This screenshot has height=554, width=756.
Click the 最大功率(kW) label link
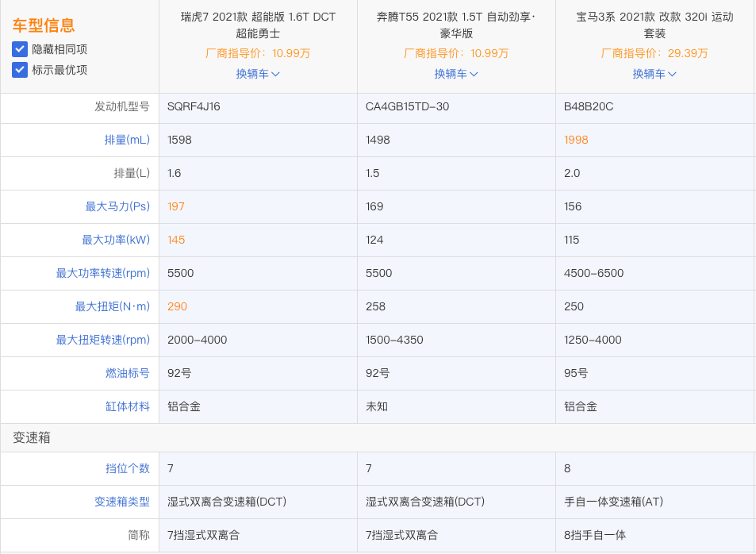(x=116, y=240)
